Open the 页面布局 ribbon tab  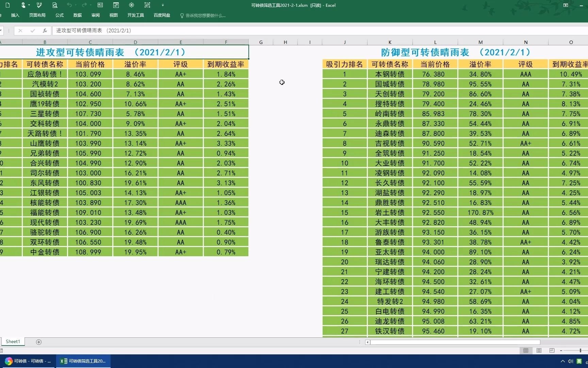point(37,15)
